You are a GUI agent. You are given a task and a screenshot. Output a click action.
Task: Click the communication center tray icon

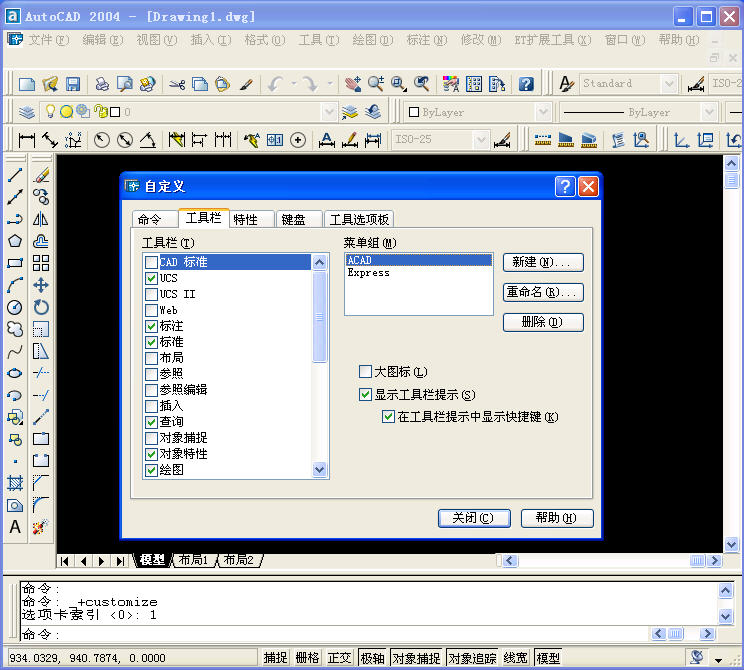point(698,658)
